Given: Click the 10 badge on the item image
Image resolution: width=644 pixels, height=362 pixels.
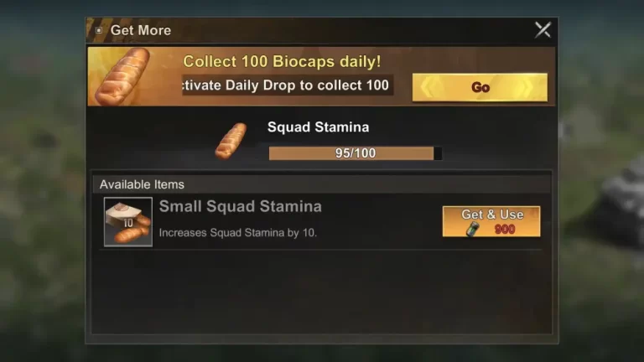Looking at the screenshot, I should pyautogui.click(x=128, y=223).
